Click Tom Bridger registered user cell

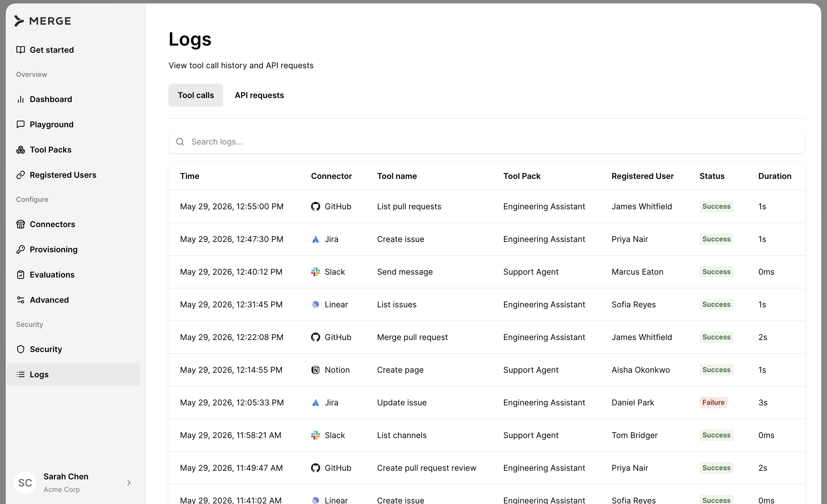(x=634, y=435)
